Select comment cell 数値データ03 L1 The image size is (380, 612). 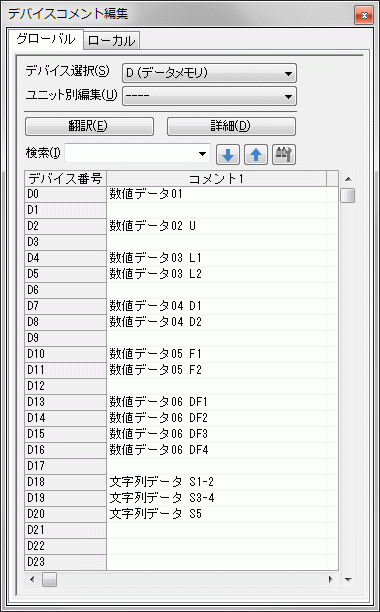pos(217,258)
